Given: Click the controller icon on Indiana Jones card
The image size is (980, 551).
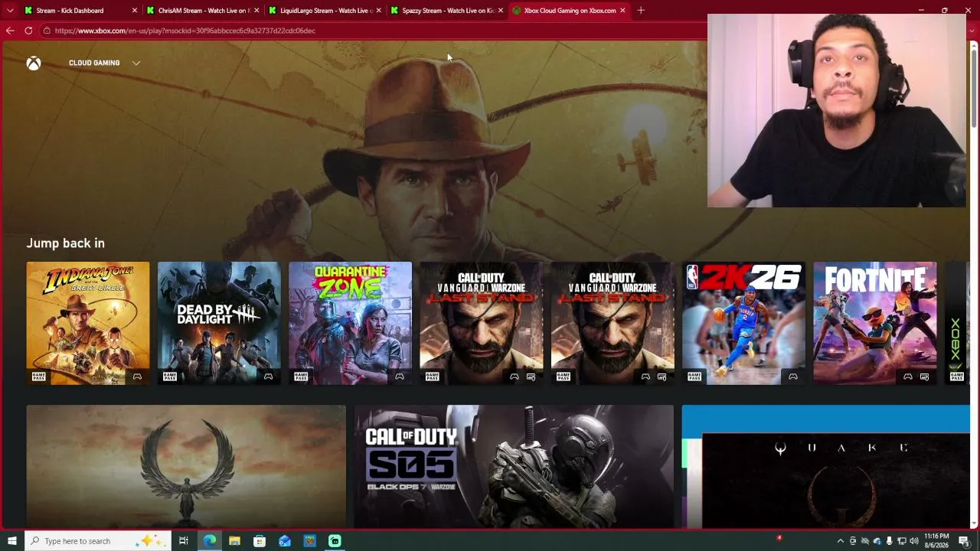Looking at the screenshot, I should pyautogui.click(x=137, y=377).
